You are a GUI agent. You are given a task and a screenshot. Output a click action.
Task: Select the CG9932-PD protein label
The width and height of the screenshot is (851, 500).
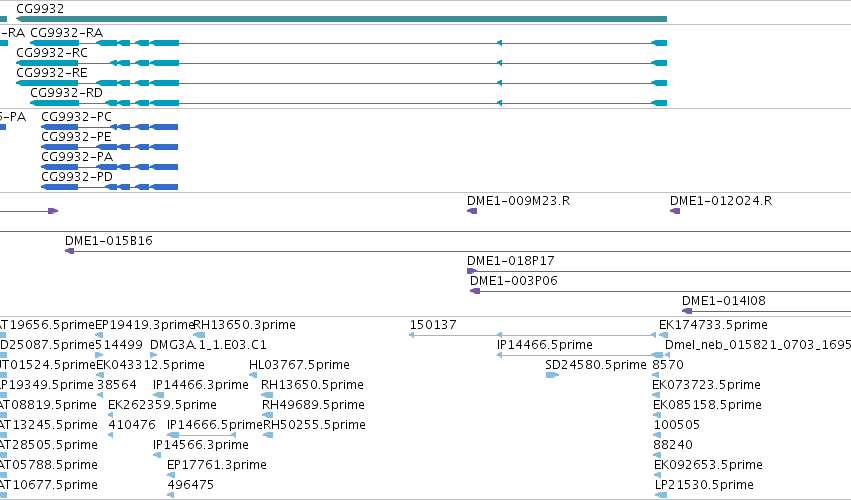pyautogui.click(x=77, y=177)
